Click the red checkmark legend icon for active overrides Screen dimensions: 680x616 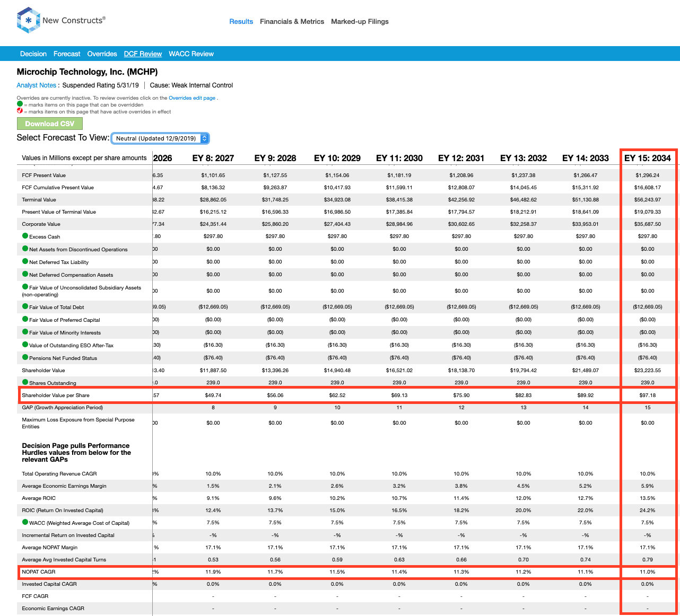click(x=20, y=111)
